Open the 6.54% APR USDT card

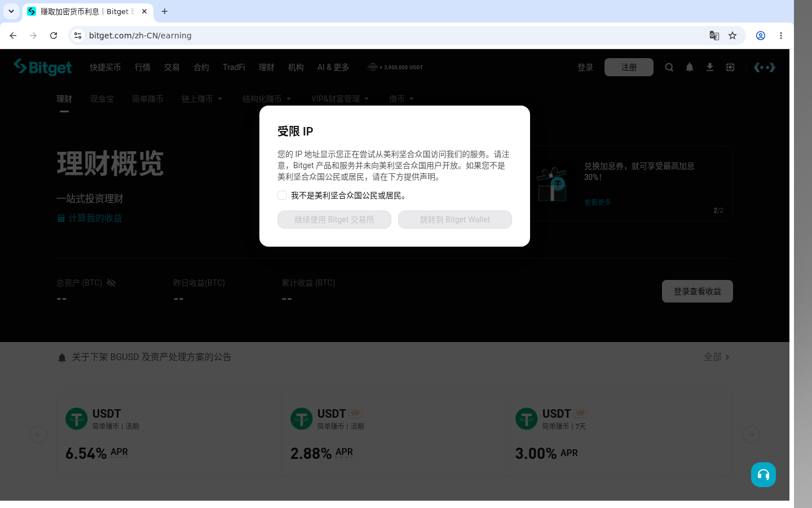(x=169, y=435)
